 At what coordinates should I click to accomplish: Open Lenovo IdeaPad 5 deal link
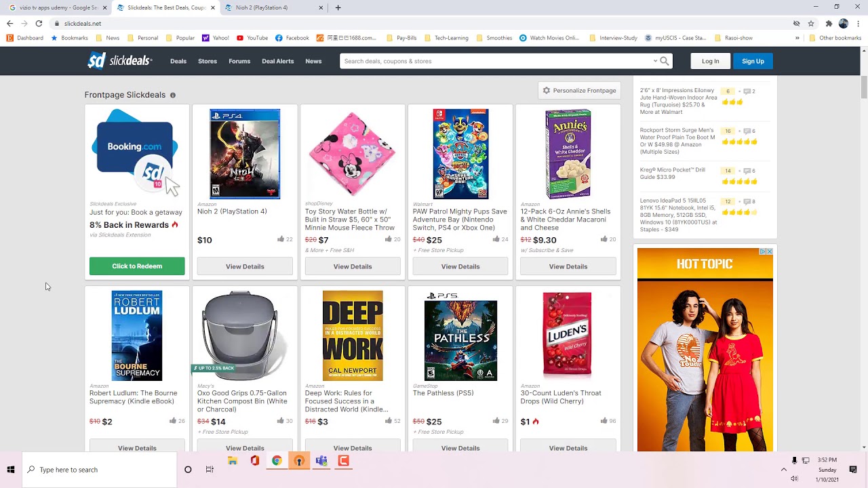678,215
